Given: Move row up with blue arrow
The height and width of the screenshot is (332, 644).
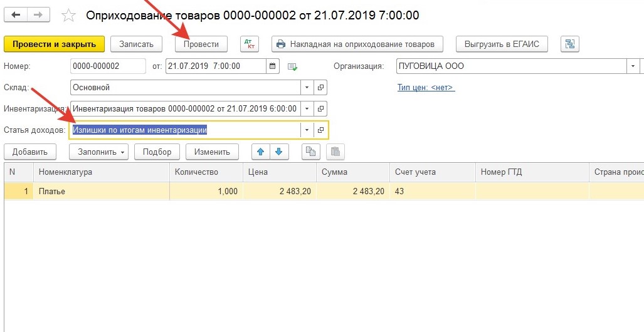Looking at the screenshot, I should (x=261, y=152).
